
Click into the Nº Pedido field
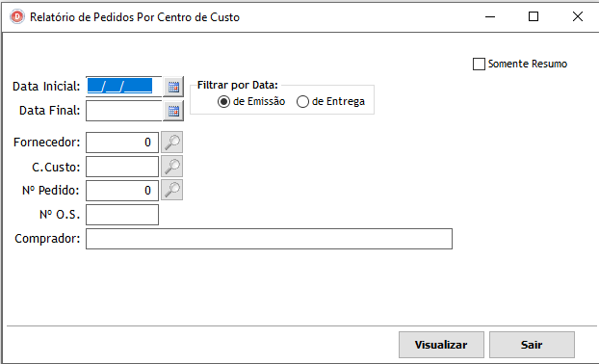pyautogui.click(x=122, y=191)
